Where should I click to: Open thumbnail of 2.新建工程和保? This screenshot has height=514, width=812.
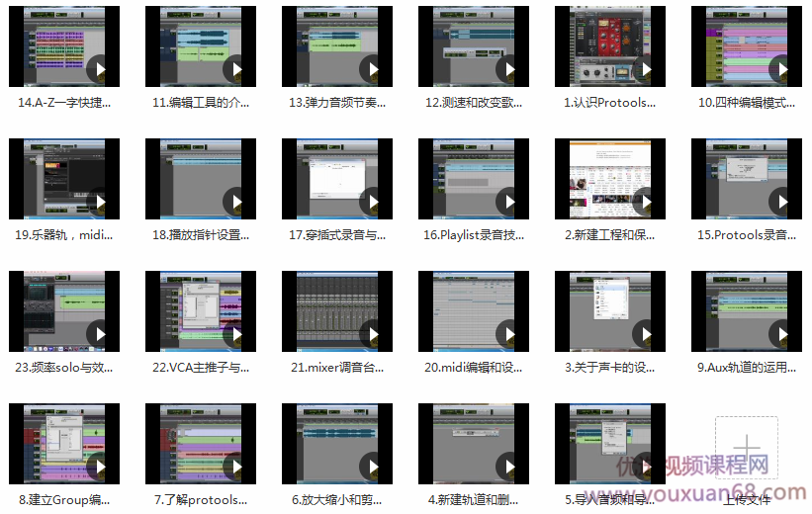(609, 179)
